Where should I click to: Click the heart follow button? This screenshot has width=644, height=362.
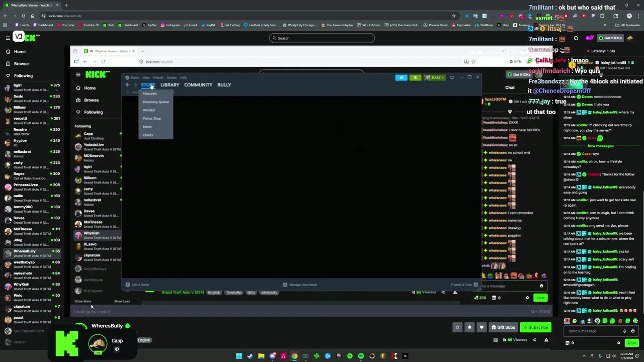[x=481, y=327]
